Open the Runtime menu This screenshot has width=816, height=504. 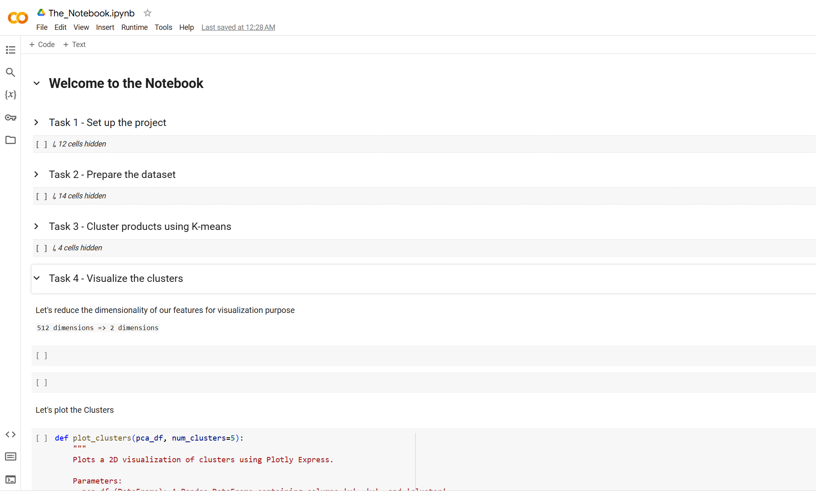coord(134,27)
